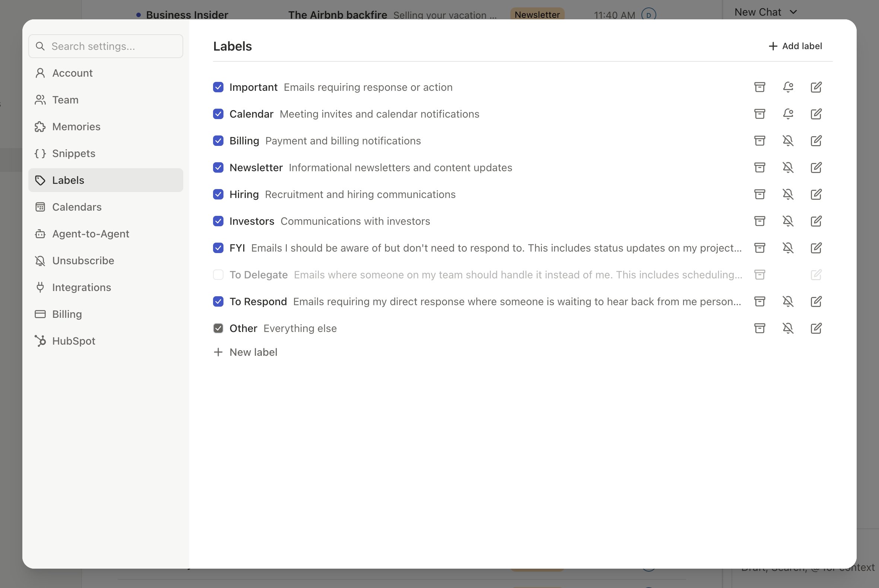Screen dimensions: 879x588
Task: Toggle notification bell for Calendar label
Action: (788, 114)
